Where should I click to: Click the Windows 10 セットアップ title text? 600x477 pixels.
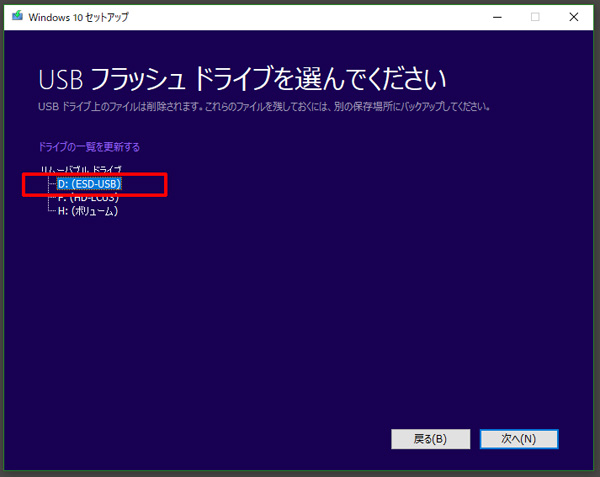[78, 17]
